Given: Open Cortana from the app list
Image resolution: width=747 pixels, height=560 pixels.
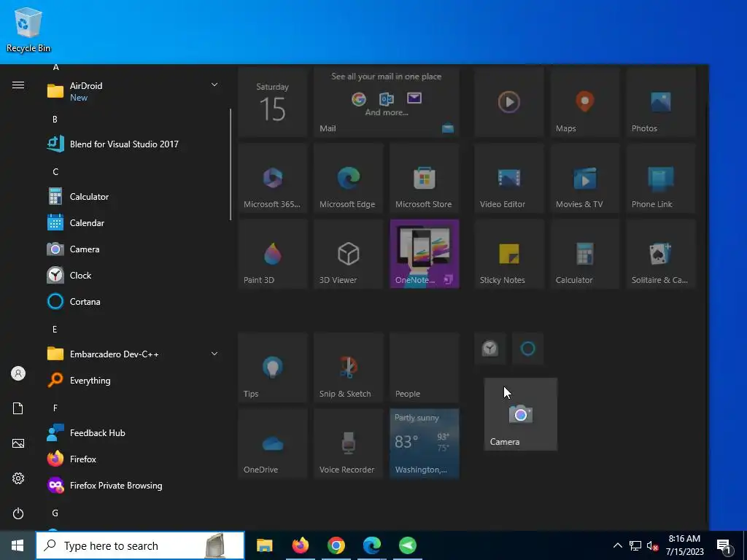Looking at the screenshot, I should (x=133, y=301).
